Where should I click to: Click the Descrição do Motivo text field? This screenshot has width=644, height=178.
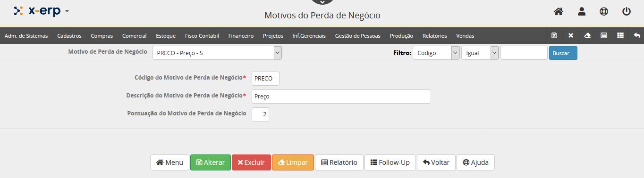341,97
